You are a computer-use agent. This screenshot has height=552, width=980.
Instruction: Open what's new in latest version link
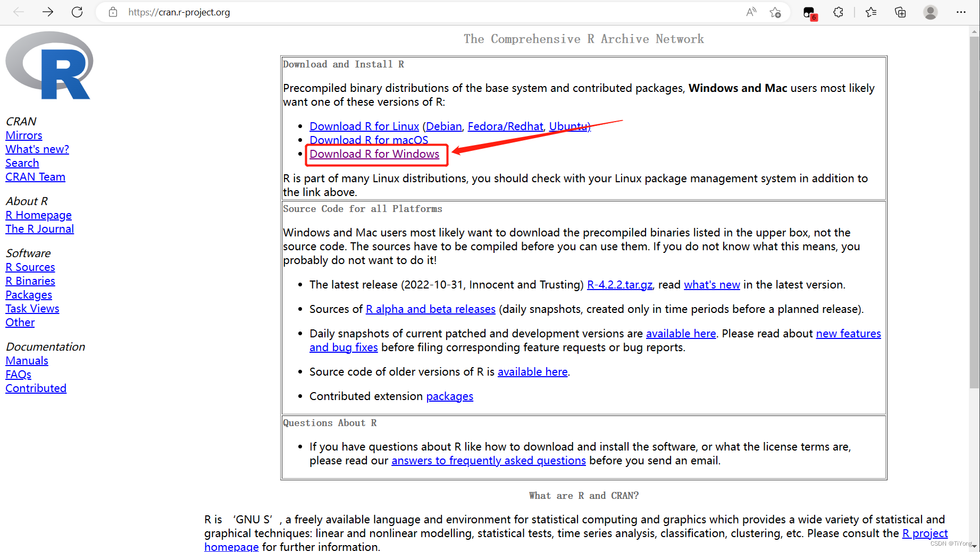712,285
